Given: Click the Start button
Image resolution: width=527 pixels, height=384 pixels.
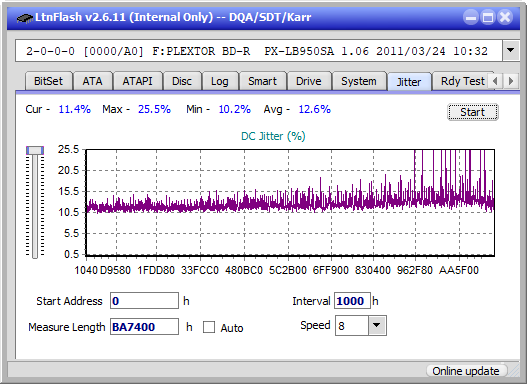Looking at the screenshot, I should [473, 112].
